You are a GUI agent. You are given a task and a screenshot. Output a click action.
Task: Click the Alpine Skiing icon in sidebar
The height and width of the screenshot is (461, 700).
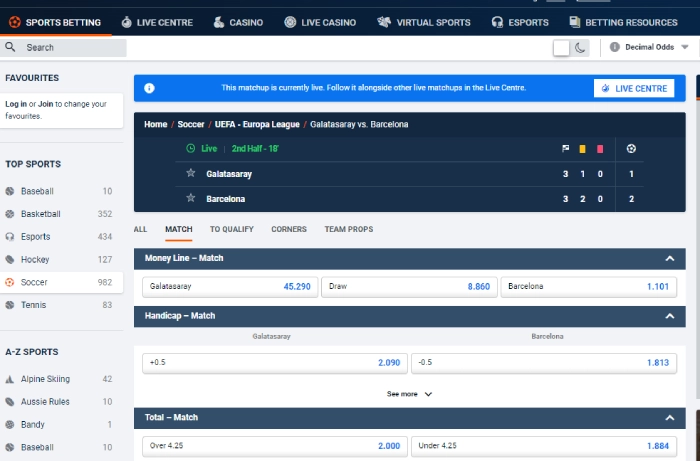(x=9, y=379)
